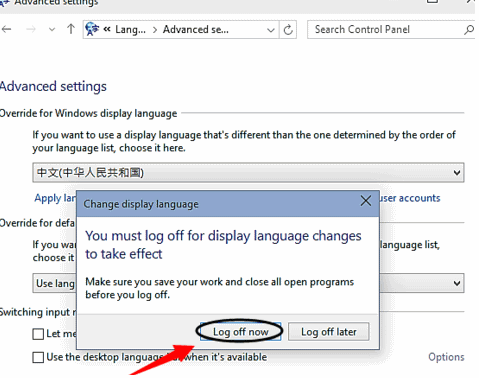Open the display language override dropdown
The height and width of the screenshot is (378, 479).
pyautogui.click(x=248, y=173)
